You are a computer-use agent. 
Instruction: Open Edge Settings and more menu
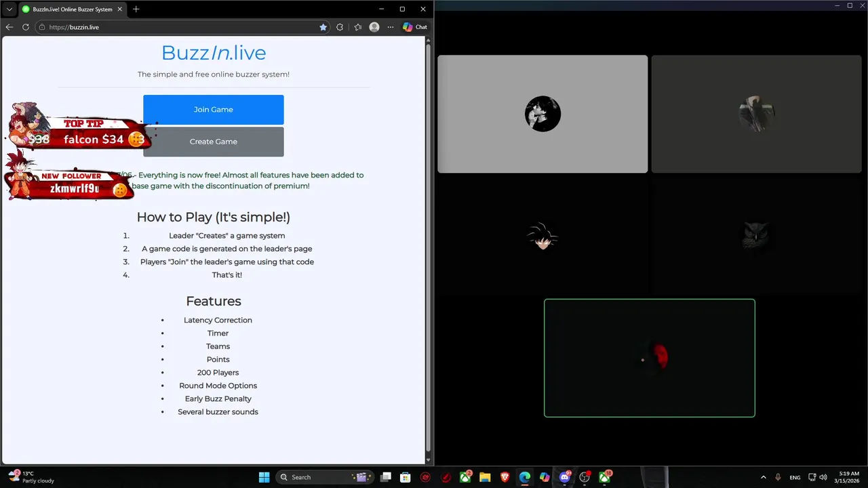(x=390, y=27)
